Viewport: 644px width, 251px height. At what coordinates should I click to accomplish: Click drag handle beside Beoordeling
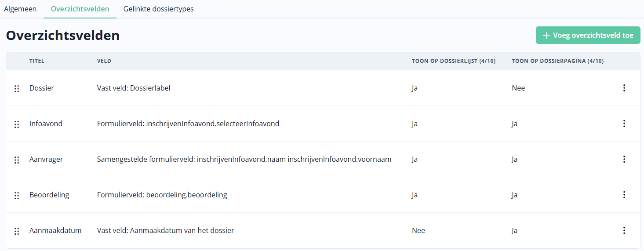[17, 196]
